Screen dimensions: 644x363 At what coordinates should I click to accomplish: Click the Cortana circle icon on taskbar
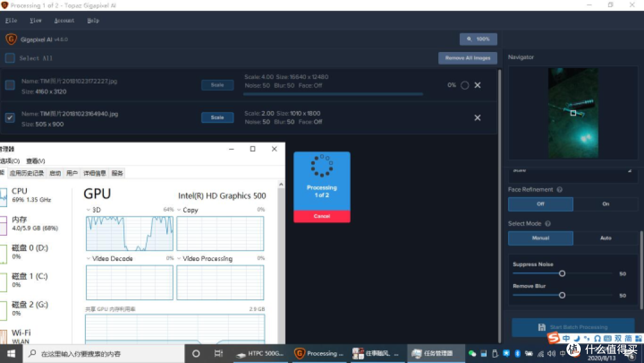(196, 353)
